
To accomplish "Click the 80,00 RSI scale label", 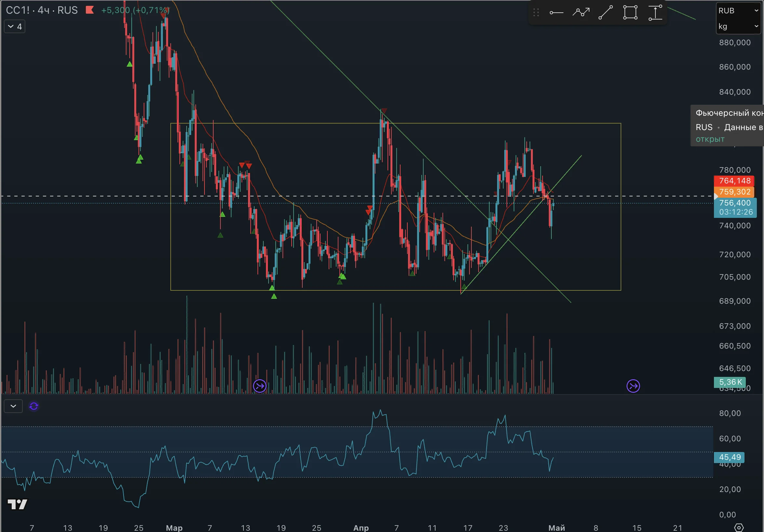I will 730,414.
